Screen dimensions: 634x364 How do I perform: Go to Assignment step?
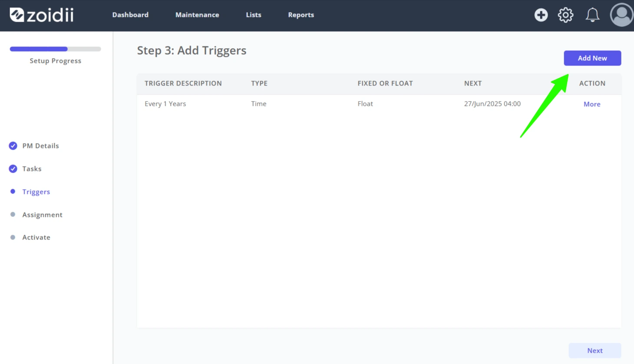pyautogui.click(x=42, y=215)
